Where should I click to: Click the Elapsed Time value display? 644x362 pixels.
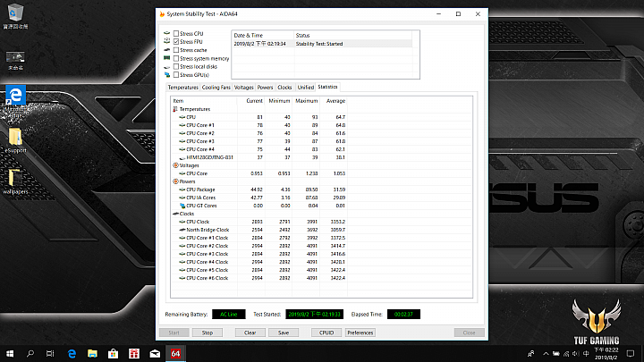coord(403,315)
